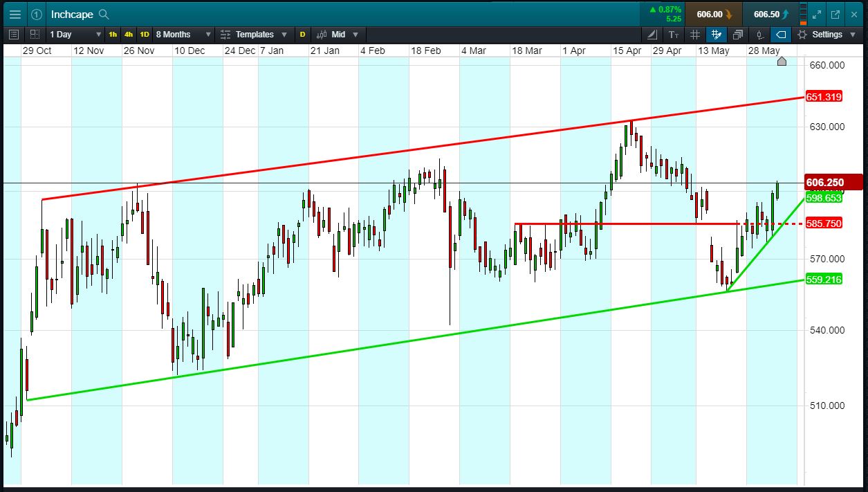The height and width of the screenshot is (492, 868).
Task: Click the price bar marker icon
Action: [x=759, y=34]
